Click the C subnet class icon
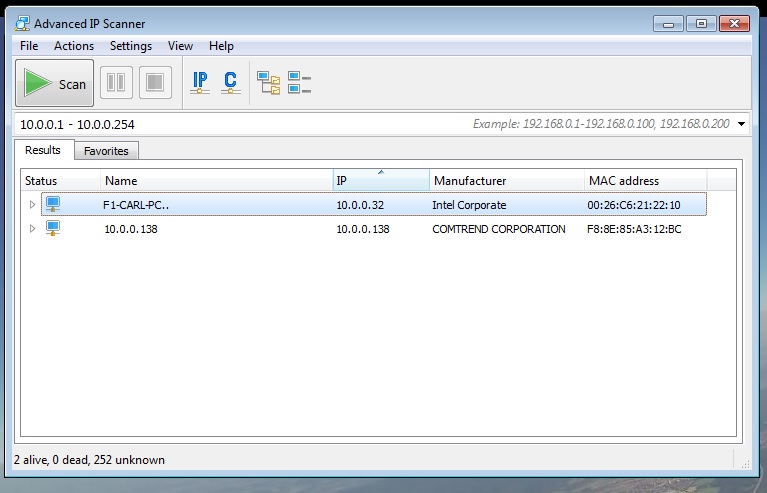The height and width of the screenshot is (493, 767). coord(230,83)
